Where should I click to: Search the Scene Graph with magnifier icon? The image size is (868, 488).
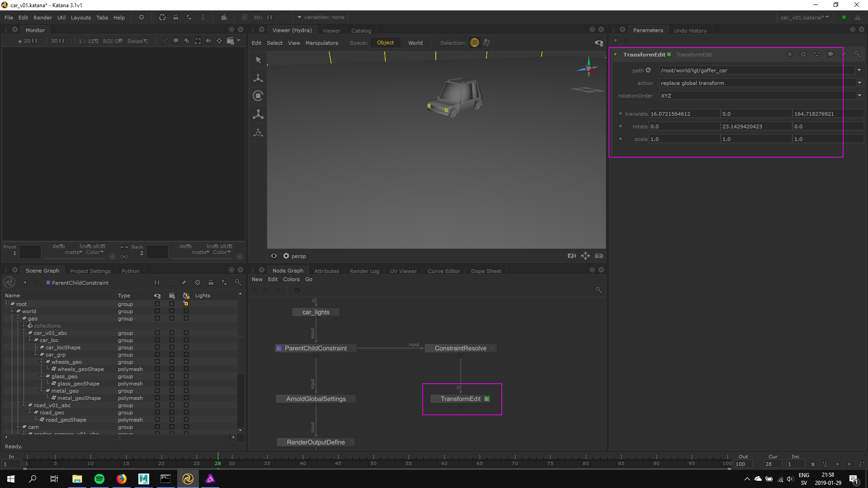click(238, 282)
